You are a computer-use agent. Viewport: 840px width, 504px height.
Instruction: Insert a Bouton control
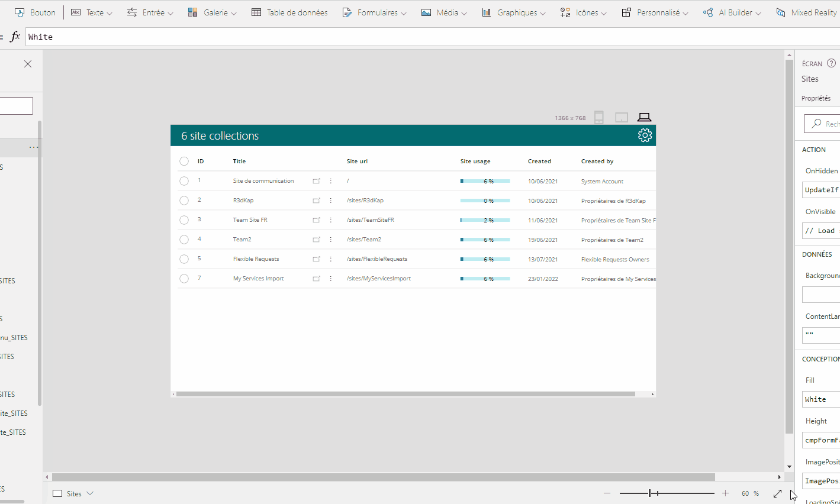(x=35, y=12)
